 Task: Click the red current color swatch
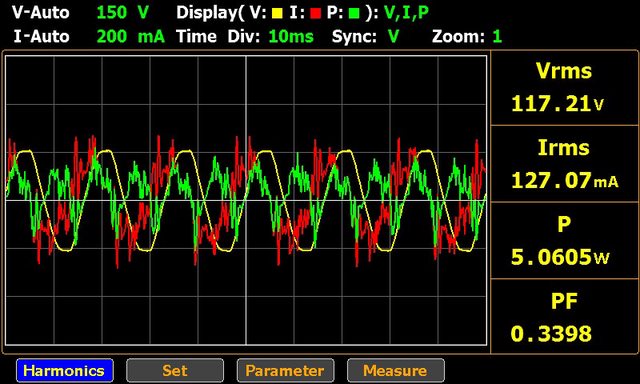(x=315, y=14)
